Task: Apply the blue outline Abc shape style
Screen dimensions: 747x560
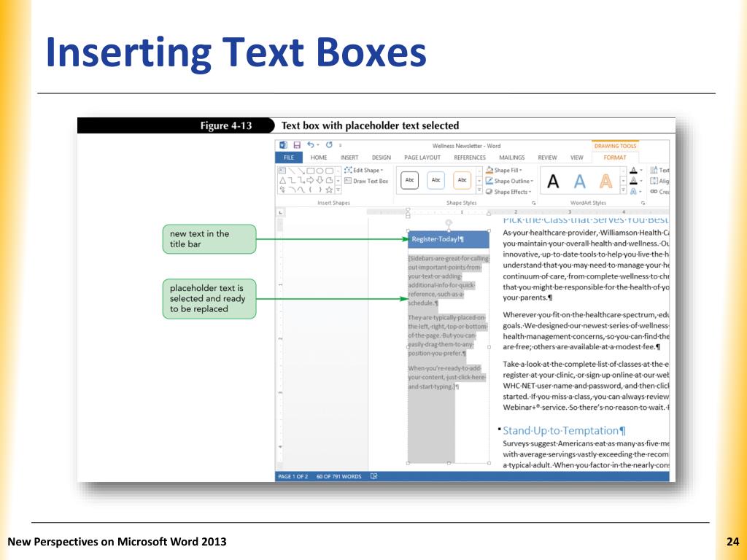Action: 436,181
